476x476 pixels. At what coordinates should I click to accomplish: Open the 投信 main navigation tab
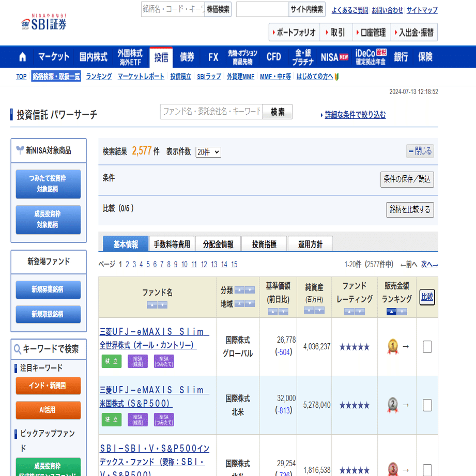[161, 57]
